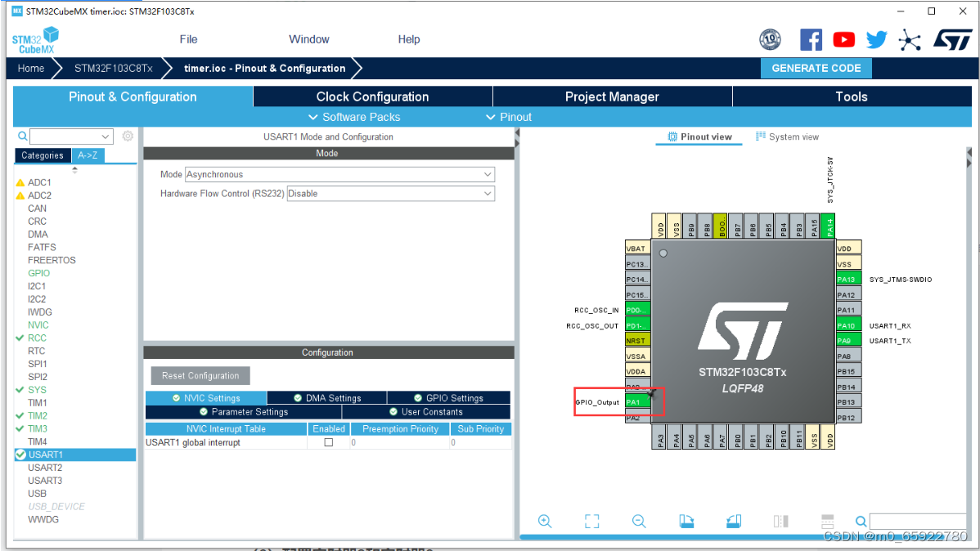Click the settings gear in the search panel
The height and width of the screenshot is (551, 980).
click(128, 137)
